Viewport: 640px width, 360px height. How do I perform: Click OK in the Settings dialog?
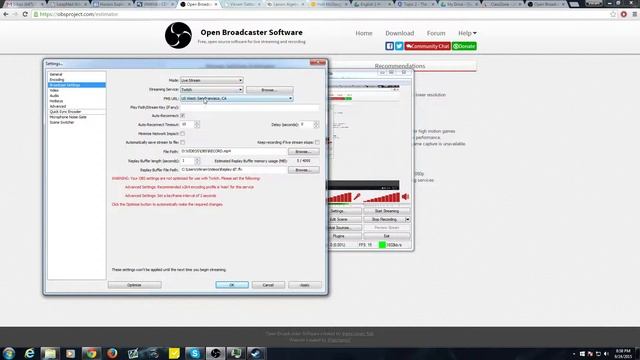(232, 285)
